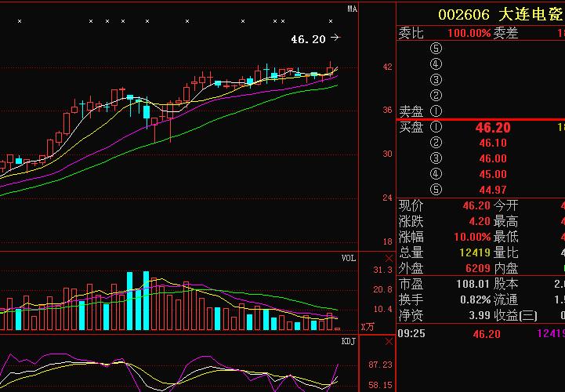This screenshot has height=392, width=565.
Task: Click the price axis label 42
Action: [x=387, y=67]
